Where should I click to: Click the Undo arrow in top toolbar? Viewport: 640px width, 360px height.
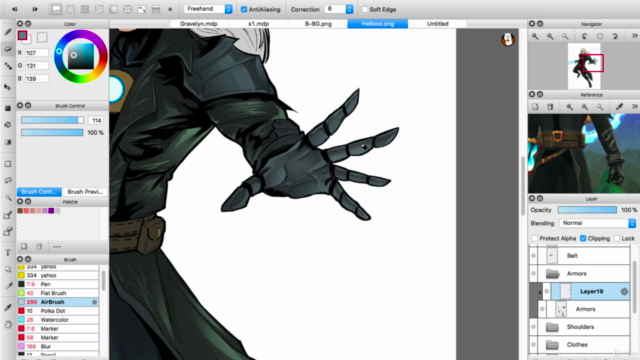tap(15, 9)
